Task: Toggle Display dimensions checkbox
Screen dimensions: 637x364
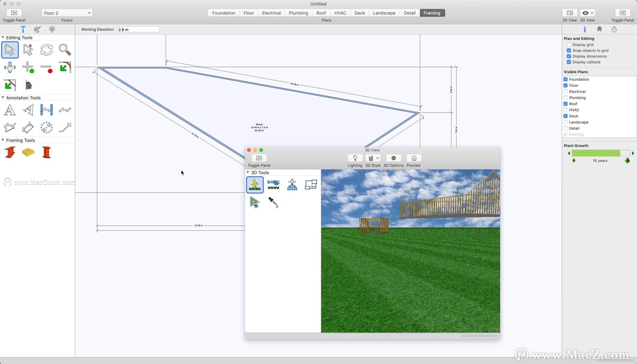Action: tap(569, 56)
